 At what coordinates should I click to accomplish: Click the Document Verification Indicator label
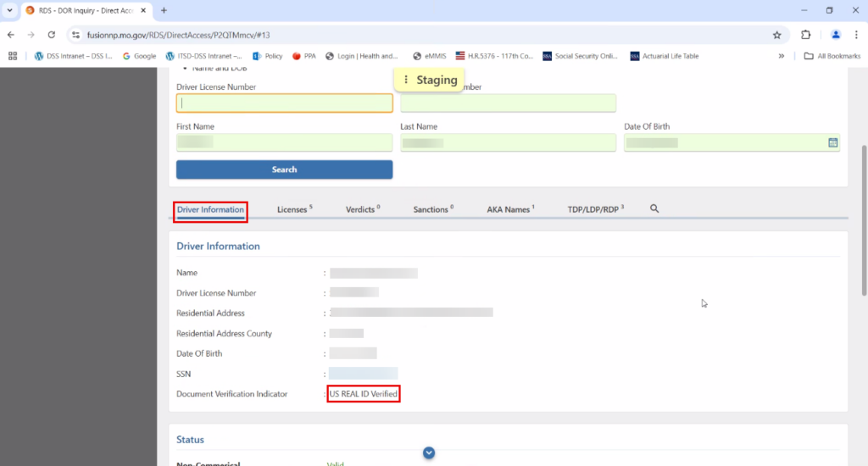click(232, 394)
